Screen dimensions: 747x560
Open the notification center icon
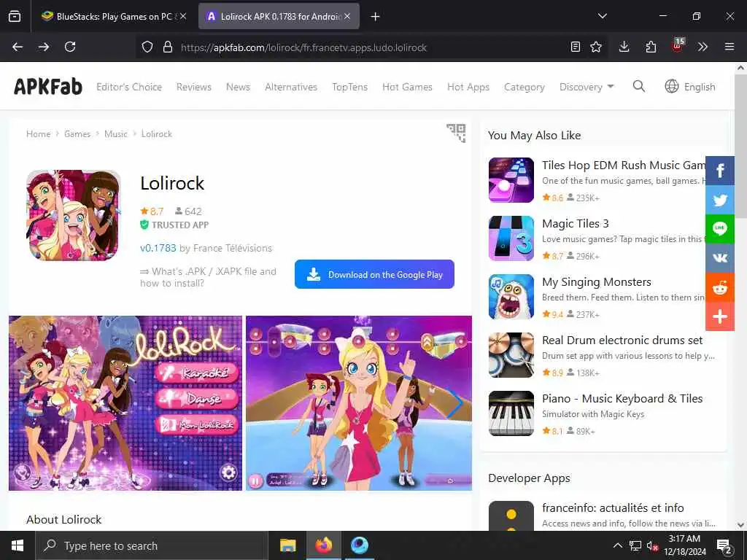(724, 545)
